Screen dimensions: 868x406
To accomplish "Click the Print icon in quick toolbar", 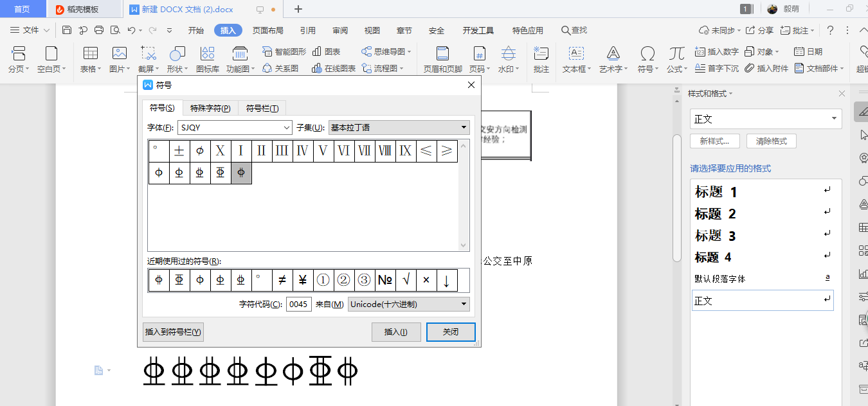I will (99, 30).
